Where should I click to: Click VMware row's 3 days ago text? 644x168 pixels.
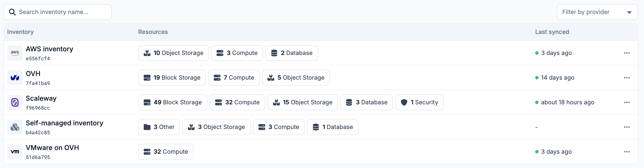[x=556, y=152]
